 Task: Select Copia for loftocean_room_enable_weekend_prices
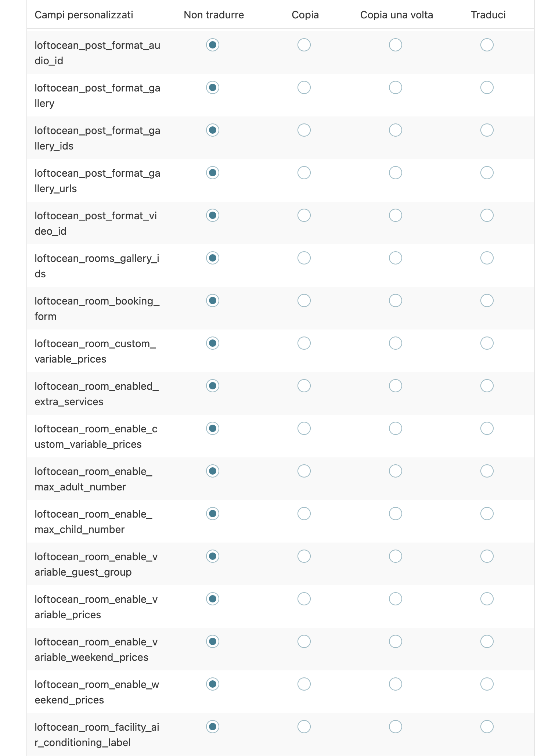(x=304, y=684)
